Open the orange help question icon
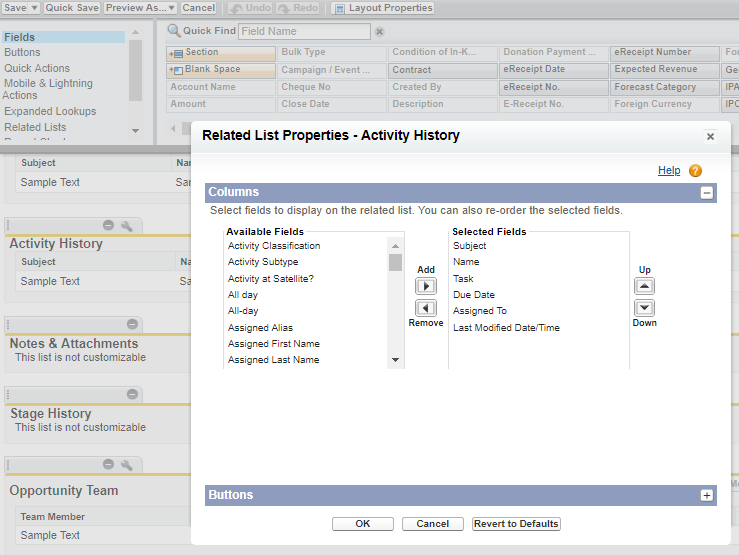 [695, 171]
